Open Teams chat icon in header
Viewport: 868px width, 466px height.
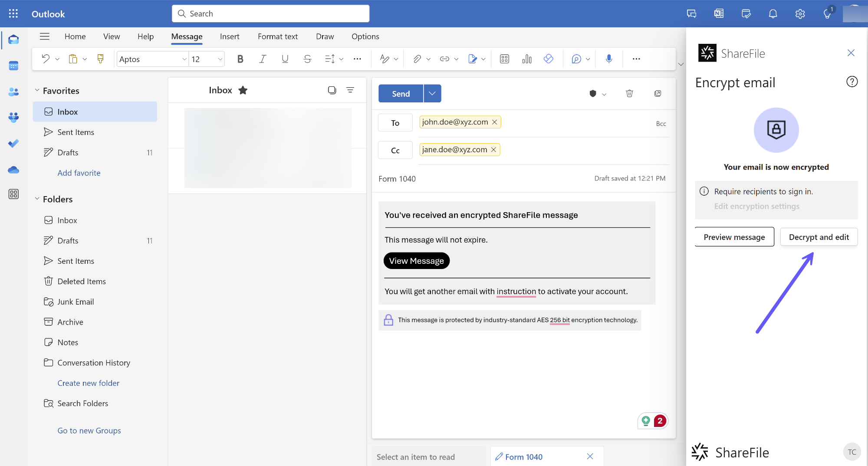point(692,14)
